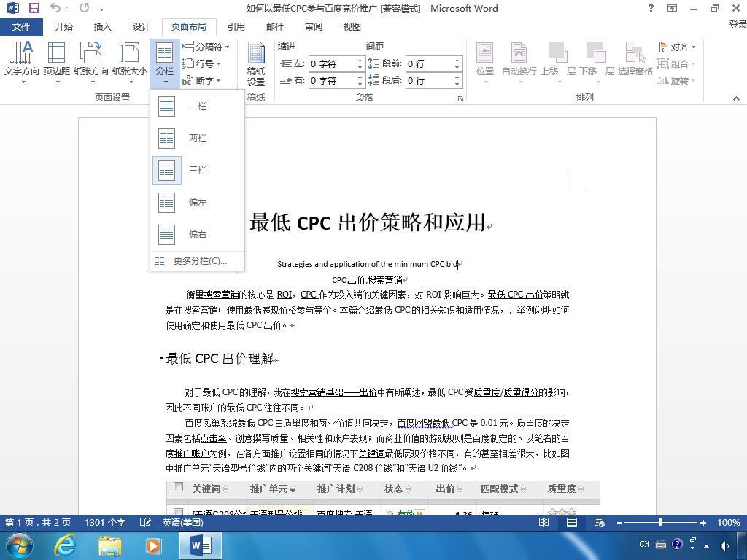Collapse the ribbon with the chevron
747x560 pixels.
(x=737, y=98)
